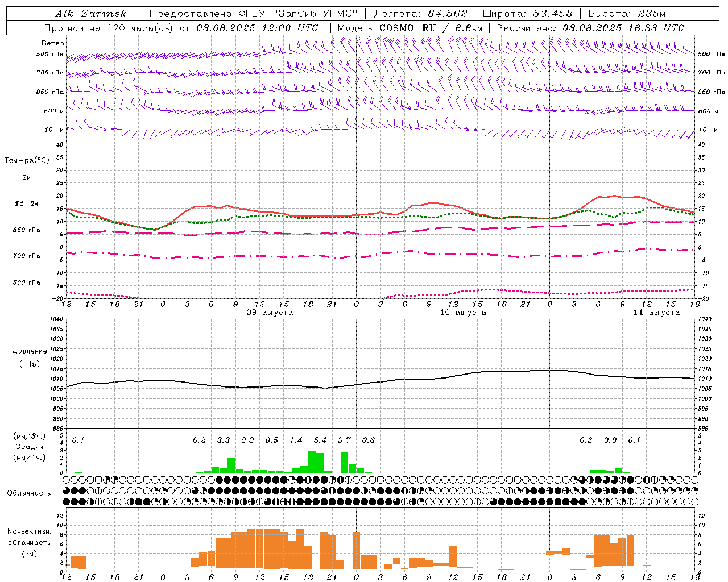The image size is (728, 582).
Task: Click the (мм/1ч.) units label
Action: (30, 458)
